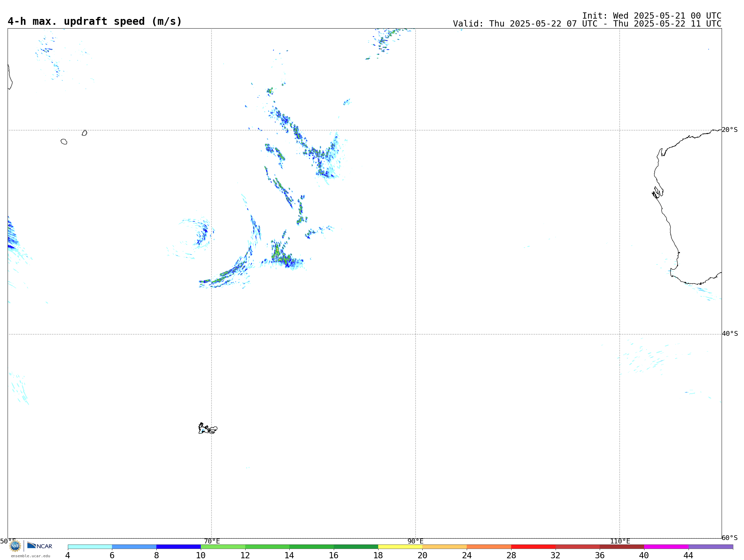744x560 pixels.
Task: Click the yellow 18-20 color swatch
Action: click(400, 547)
